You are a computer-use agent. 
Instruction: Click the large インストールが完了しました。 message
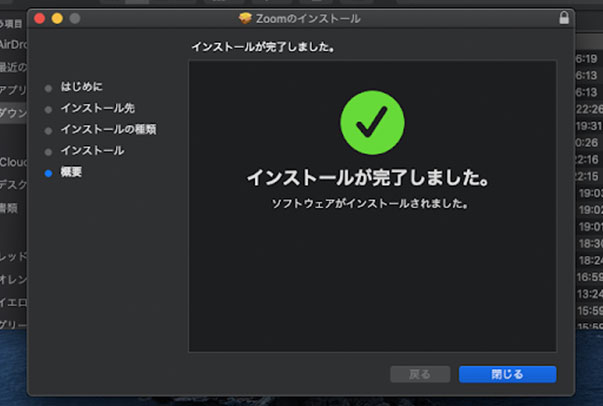pyautogui.click(x=368, y=178)
